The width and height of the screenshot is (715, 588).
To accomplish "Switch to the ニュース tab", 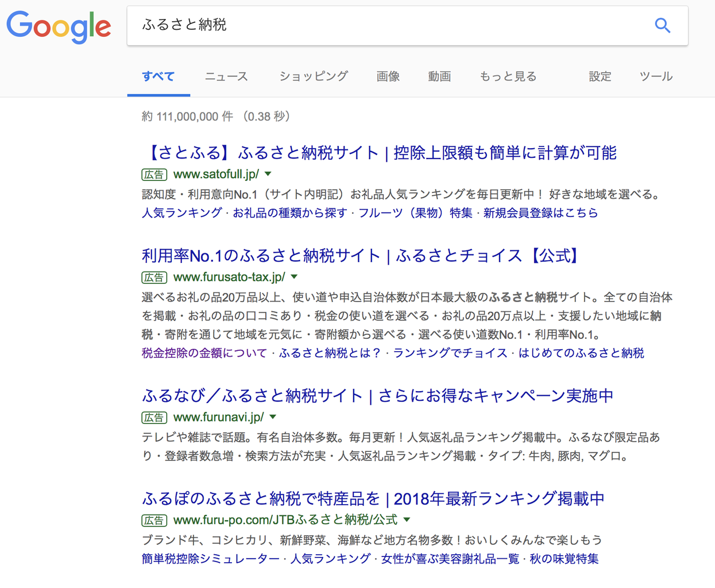I will (x=226, y=76).
